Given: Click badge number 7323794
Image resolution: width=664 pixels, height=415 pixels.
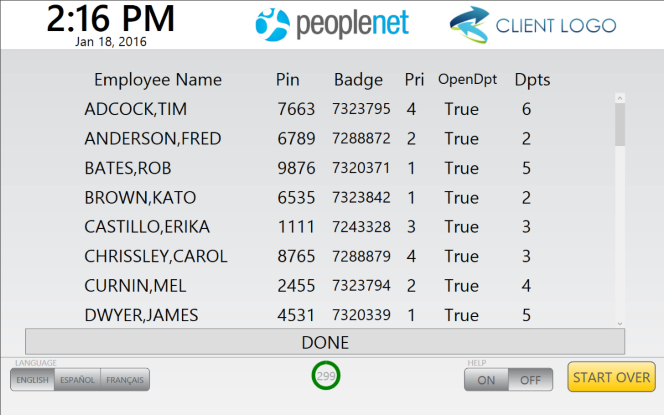Looking at the screenshot, I should point(361,285).
